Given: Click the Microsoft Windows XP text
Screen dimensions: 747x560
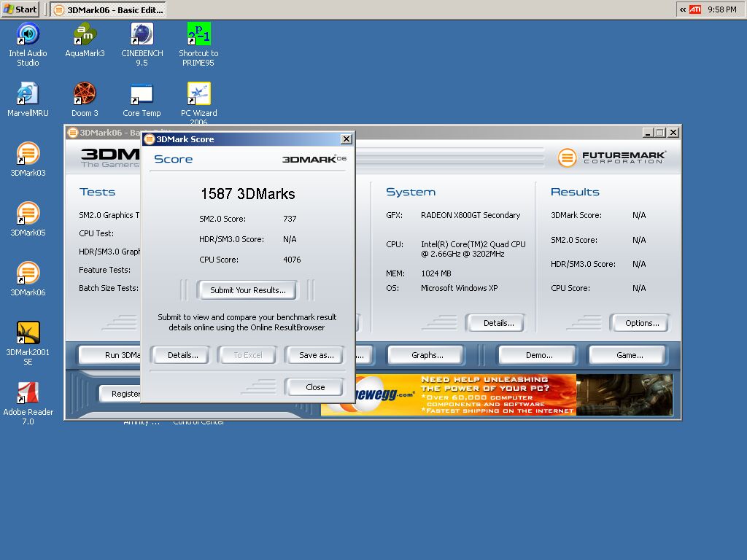Looking at the screenshot, I should (460, 288).
